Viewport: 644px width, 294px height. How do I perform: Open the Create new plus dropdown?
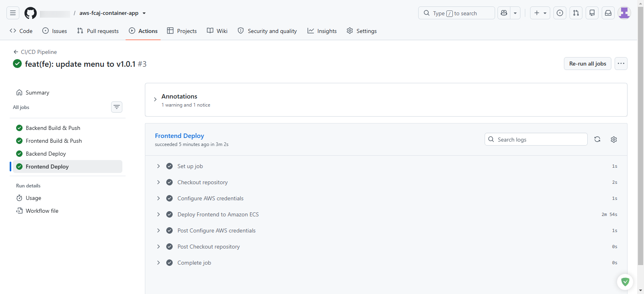(540, 13)
